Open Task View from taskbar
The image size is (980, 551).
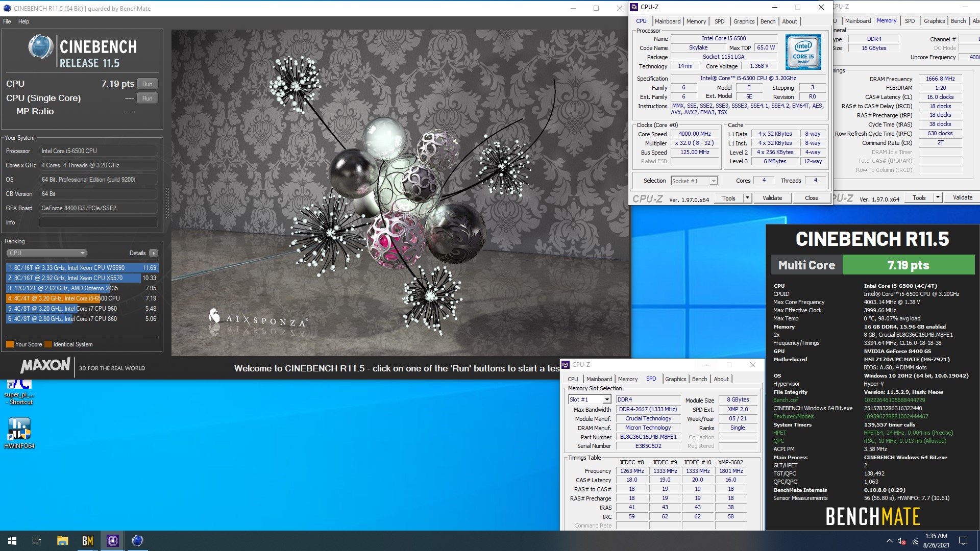click(37, 541)
